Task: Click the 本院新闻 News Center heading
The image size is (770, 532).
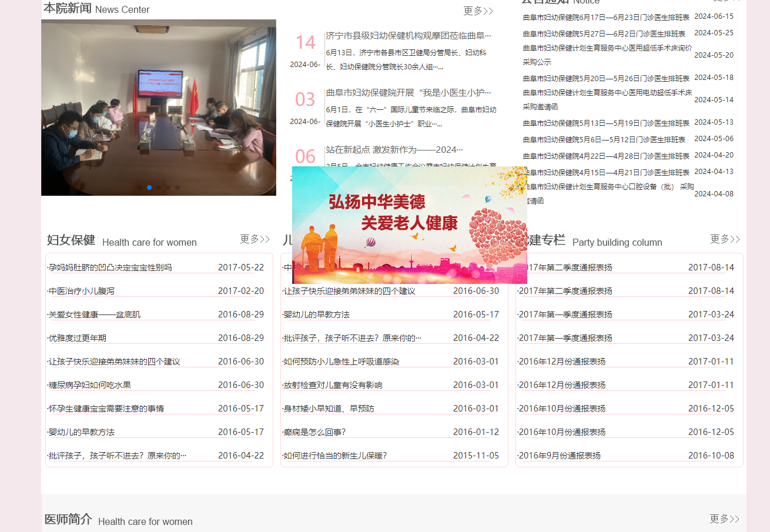Action: point(96,8)
